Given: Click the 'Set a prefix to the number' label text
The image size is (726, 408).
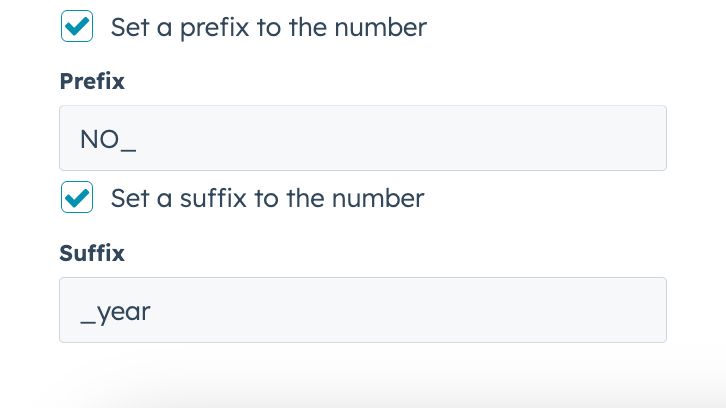Looking at the screenshot, I should pyautogui.click(x=268, y=27).
